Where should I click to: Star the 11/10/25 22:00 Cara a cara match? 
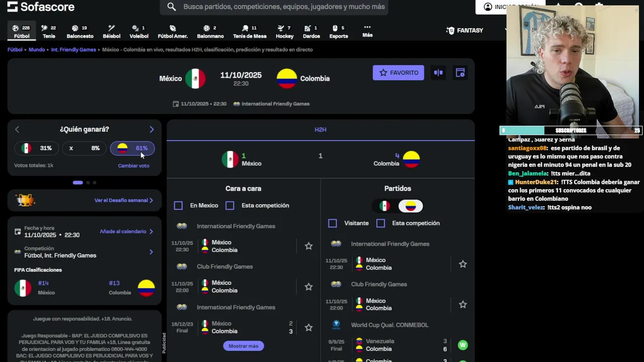pyautogui.click(x=308, y=287)
